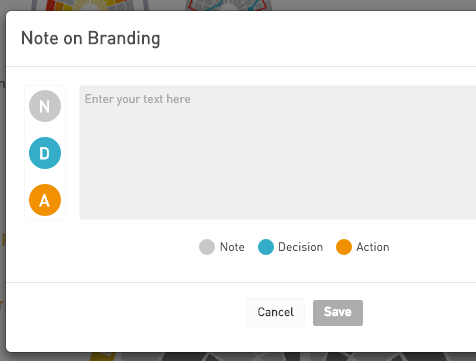Image resolution: width=476 pixels, height=361 pixels.
Task: Click the yellow chart segment below the dialog
Action: 102,356
